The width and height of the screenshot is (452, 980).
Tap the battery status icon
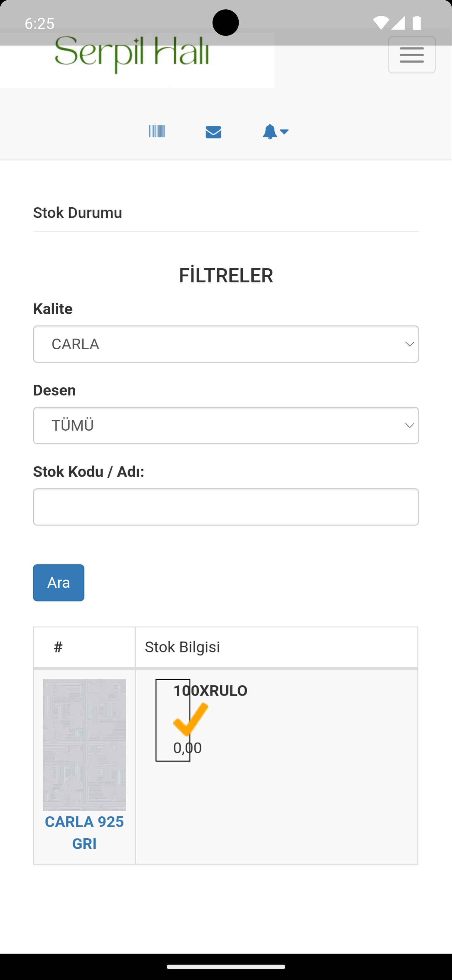click(x=417, y=23)
